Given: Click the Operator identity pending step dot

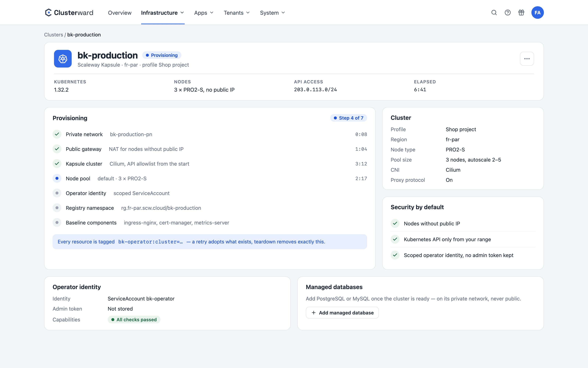Looking at the screenshot, I should [57, 193].
